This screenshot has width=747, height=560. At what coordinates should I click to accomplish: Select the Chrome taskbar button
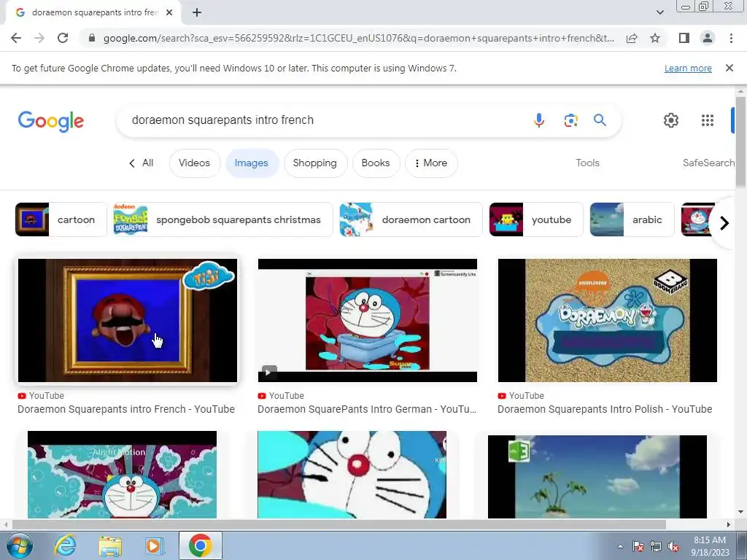coord(201,545)
